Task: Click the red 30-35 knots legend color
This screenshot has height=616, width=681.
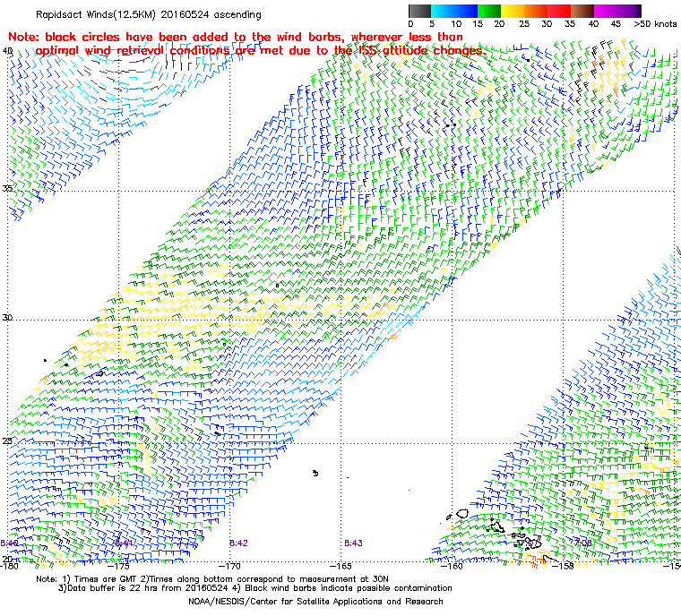Action: (x=559, y=11)
